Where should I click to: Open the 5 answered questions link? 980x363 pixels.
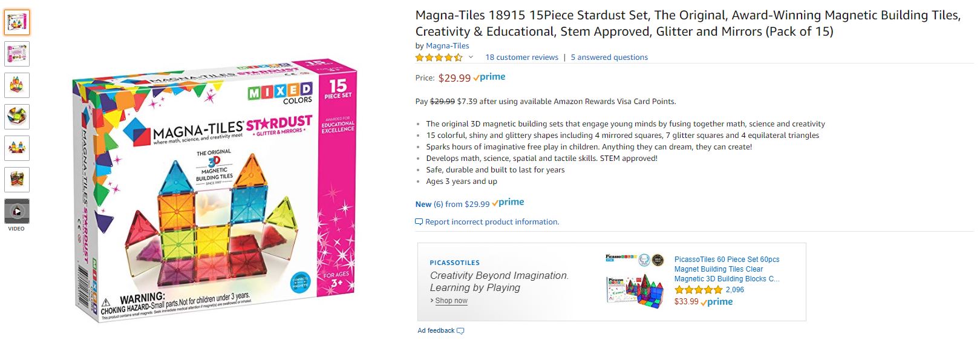609,57
